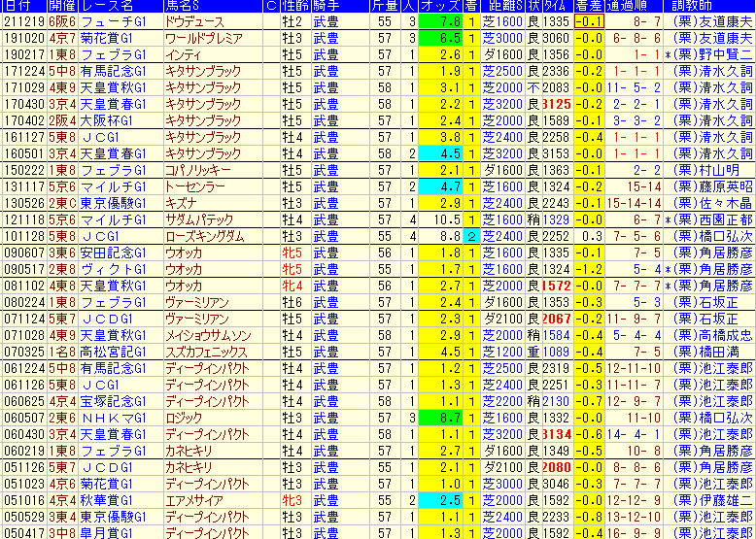The width and height of the screenshot is (756, 539).
Task: Select horse name トーセンラー
Action: (194, 186)
